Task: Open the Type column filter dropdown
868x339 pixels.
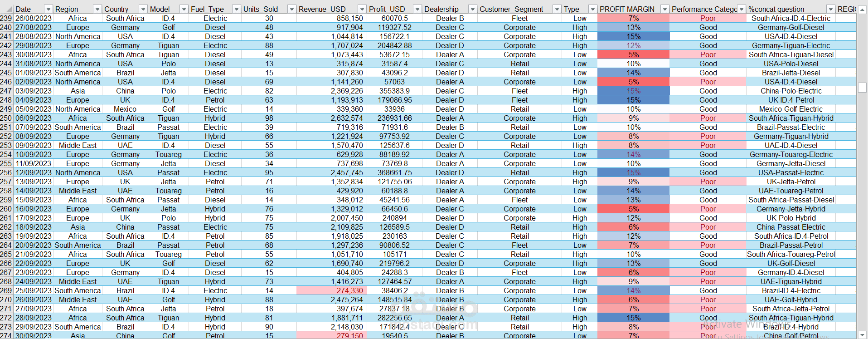Action: coord(593,9)
